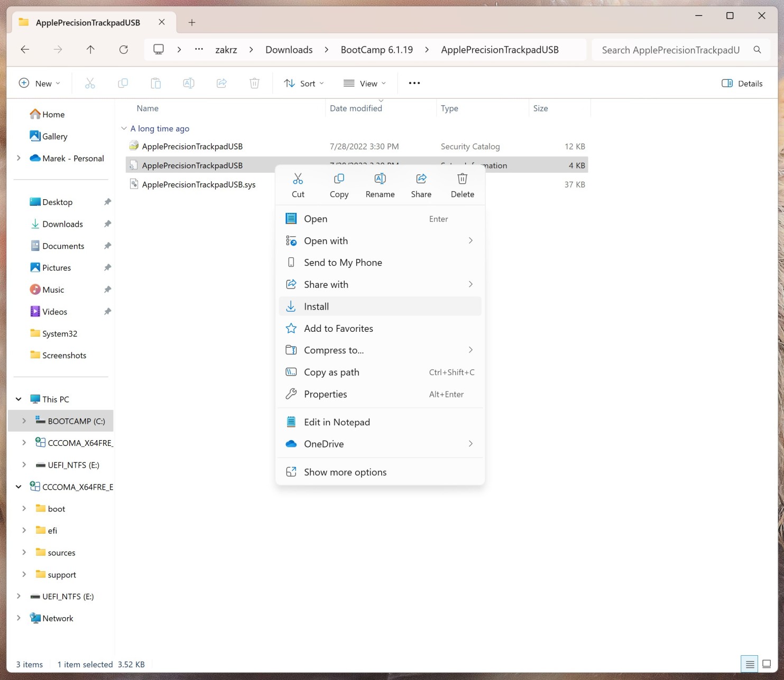The width and height of the screenshot is (784, 680).
Task: Go to Downloads in breadcrumb
Action: 289,50
